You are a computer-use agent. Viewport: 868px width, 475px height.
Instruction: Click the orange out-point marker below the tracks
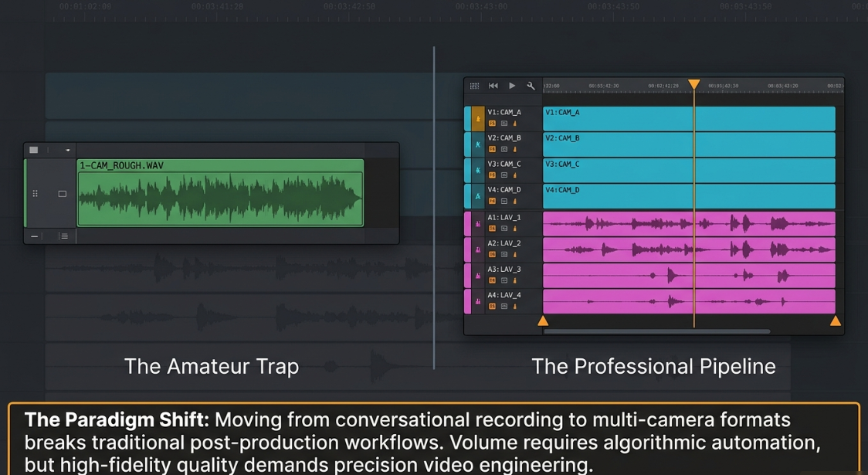pos(836,321)
